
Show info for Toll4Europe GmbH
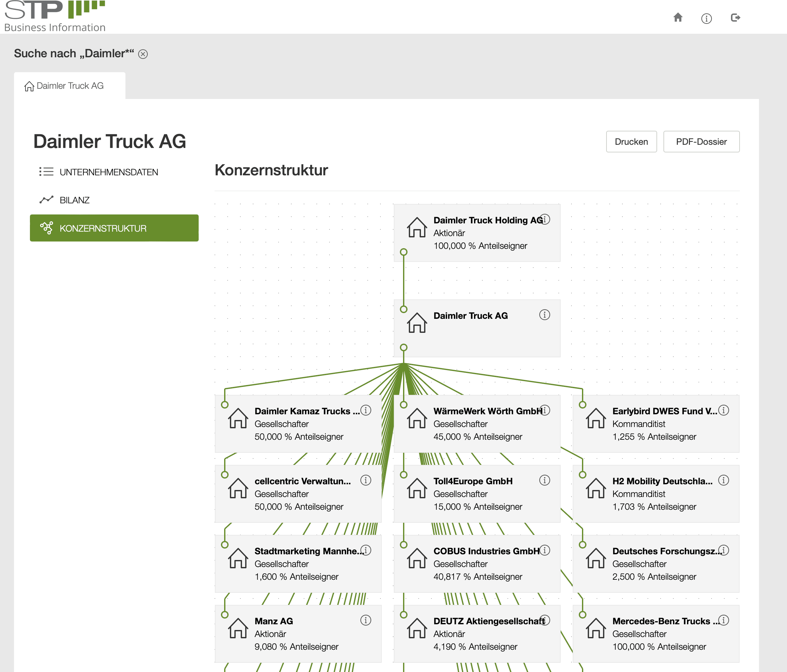pyautogui.click(x=545, y=480)
